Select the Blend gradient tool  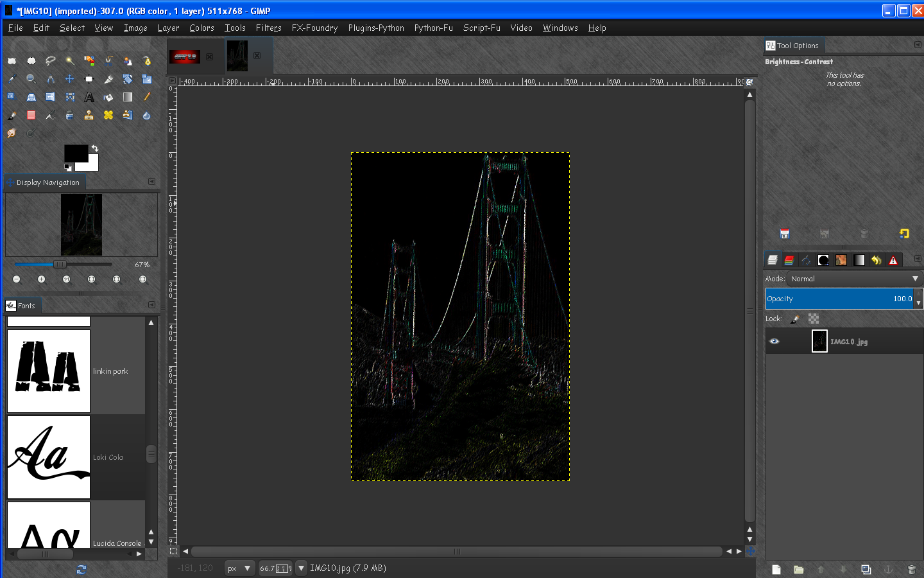(127, 97)
